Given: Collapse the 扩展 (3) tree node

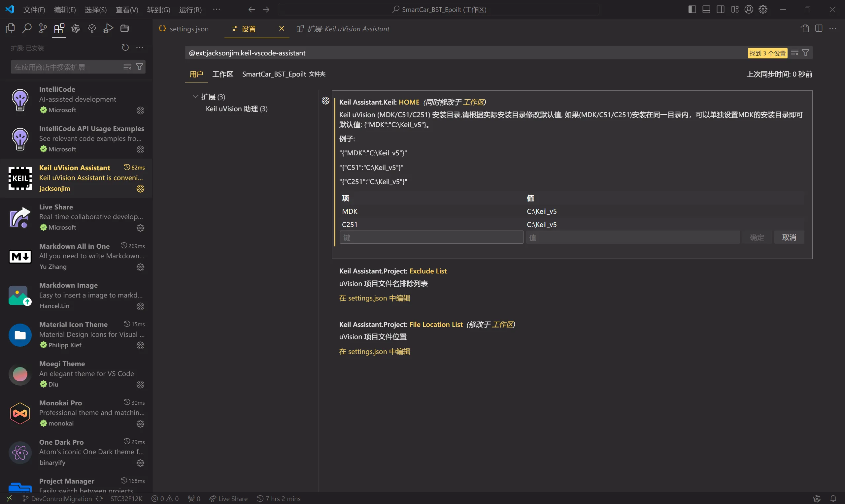Looking at the screenshot, I should (195, 97).
